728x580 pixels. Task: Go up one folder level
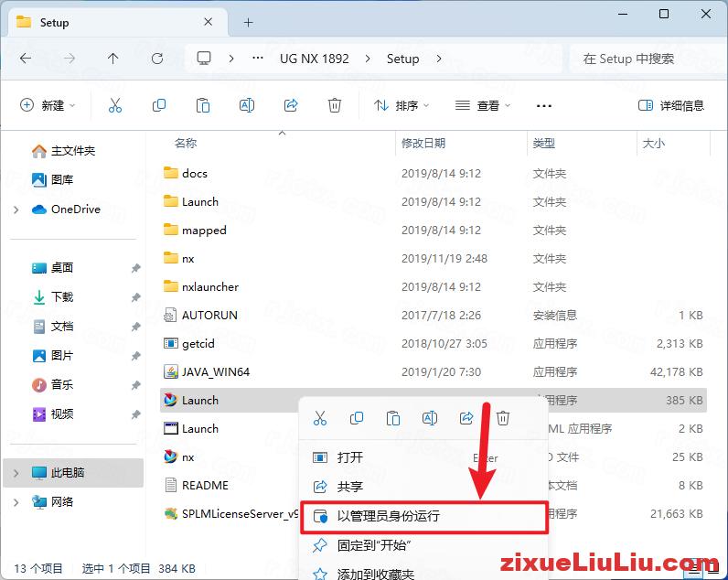(112, 59)
